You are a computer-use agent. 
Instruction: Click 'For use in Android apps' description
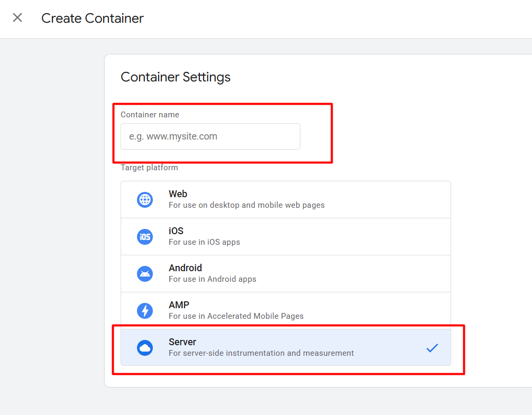212,279
